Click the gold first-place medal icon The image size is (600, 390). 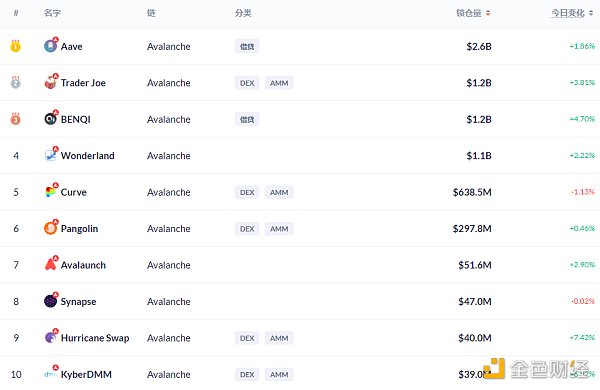click(15, 46)
